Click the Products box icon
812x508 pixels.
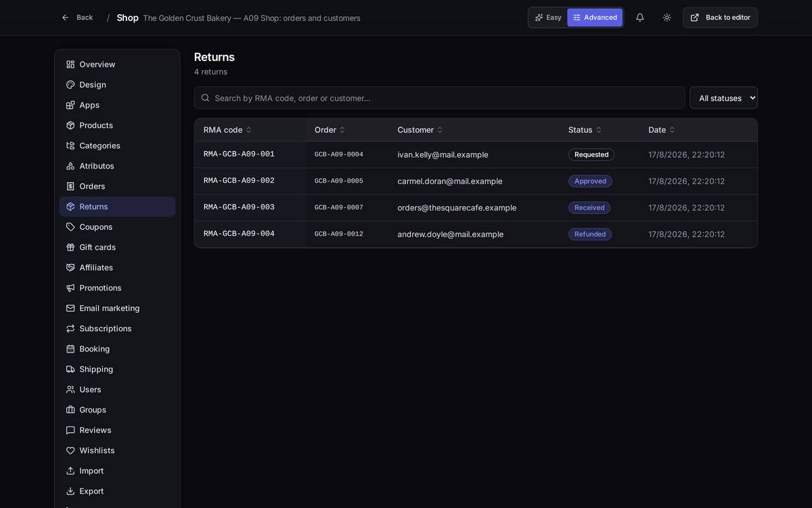[x=70, y=125]
